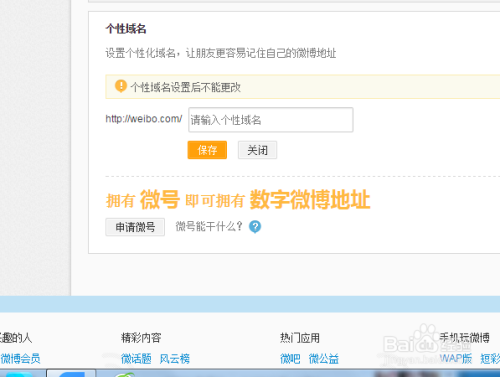The width and height of the screenshot is (500, 377).
Task: Click the http://weibo.com/ prefix text
Action: 144,119
